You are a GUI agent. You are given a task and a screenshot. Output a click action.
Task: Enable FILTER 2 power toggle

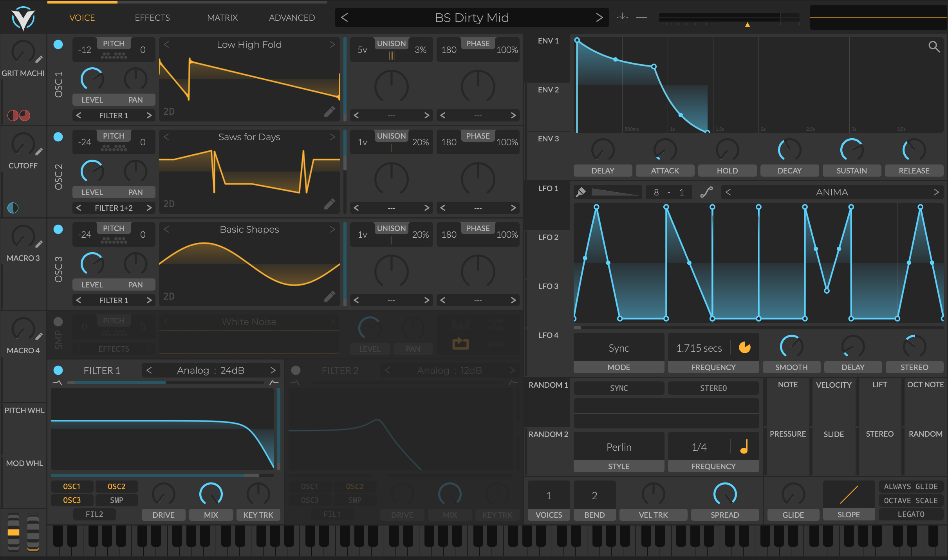296,370
